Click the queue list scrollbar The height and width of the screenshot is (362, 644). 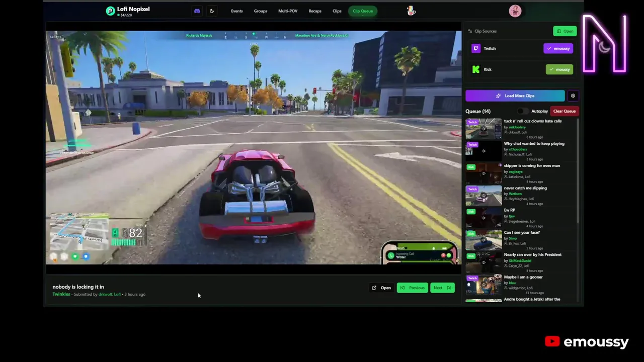point(578,171)
